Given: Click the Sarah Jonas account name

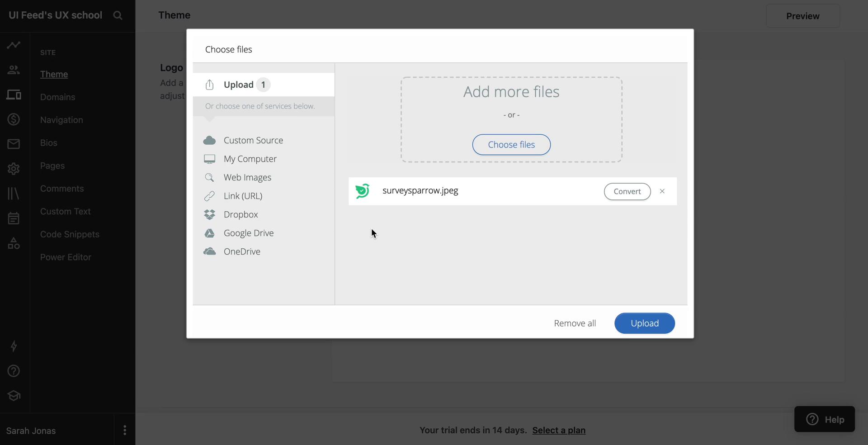Looking at the screenshot, I should [31, 431].
